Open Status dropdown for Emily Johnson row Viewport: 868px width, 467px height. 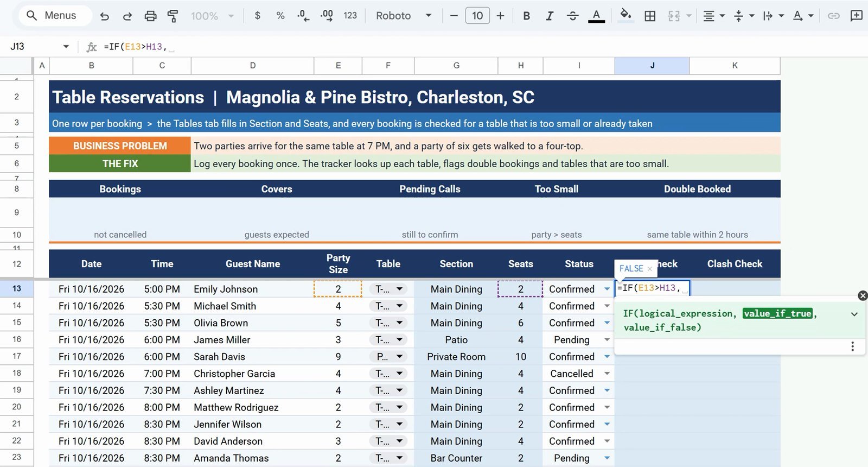(x=607, y=289)
